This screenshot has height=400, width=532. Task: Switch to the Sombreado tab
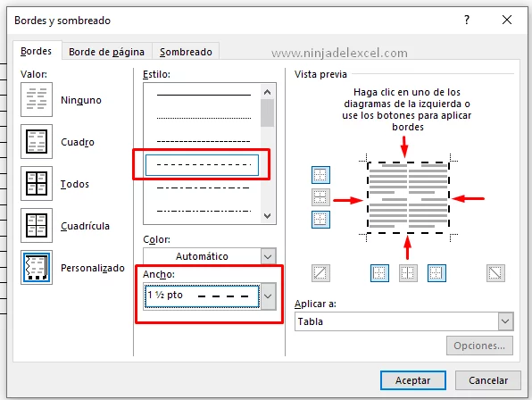point(186,52)
